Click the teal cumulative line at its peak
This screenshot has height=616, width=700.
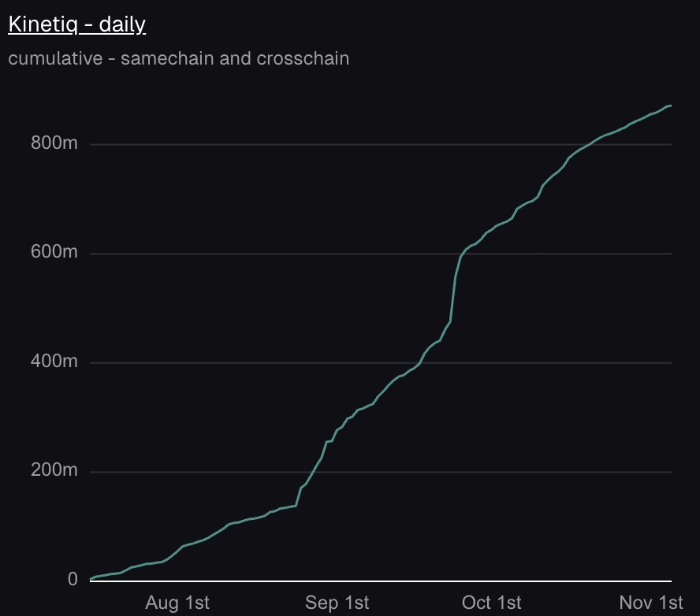pyautogui.click(x=668, y=105)
